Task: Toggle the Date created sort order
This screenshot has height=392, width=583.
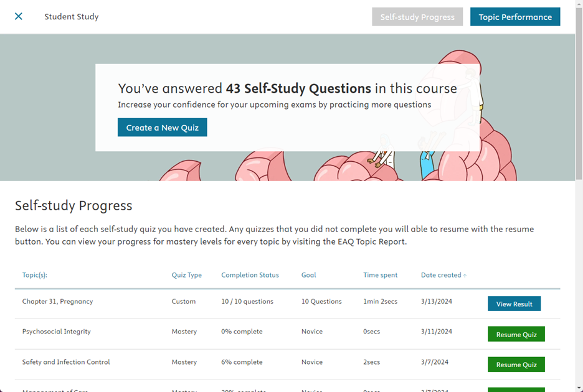Action: tap(443, 274)
